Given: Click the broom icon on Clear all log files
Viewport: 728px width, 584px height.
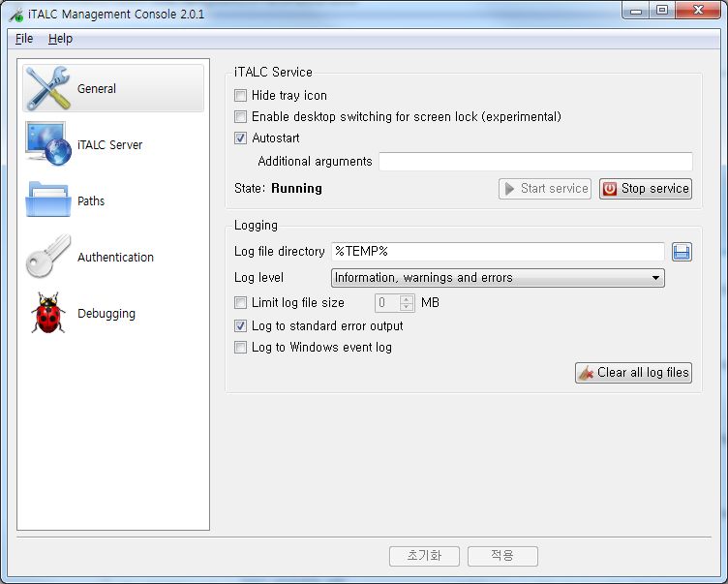Looking at the screenshot, I should point(587,373).
